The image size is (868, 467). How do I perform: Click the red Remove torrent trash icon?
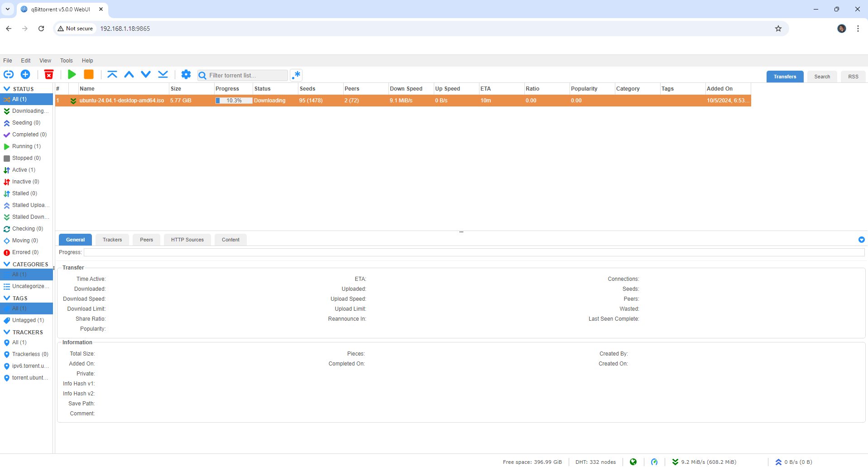tap(49, 74)
